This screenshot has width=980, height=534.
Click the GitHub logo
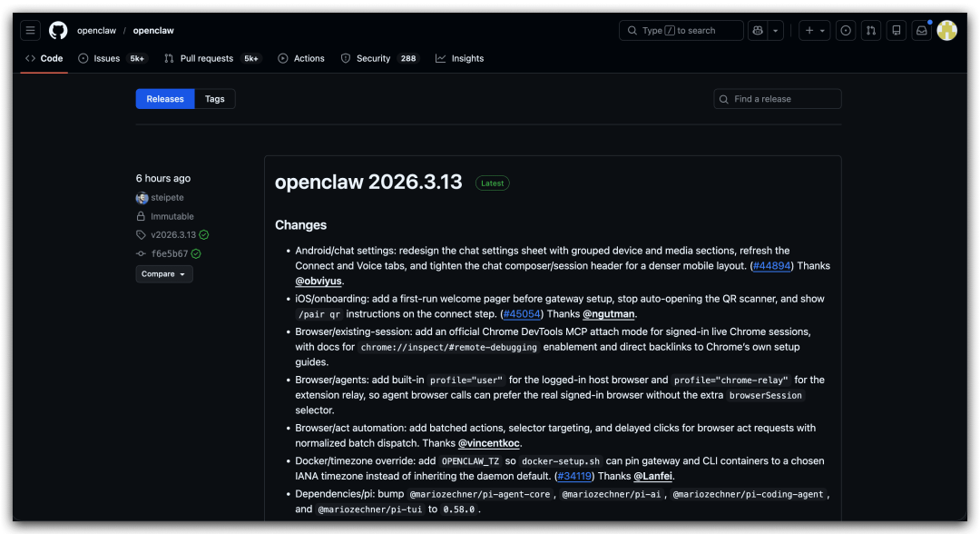pyautogui.click(x=57, y=30)
